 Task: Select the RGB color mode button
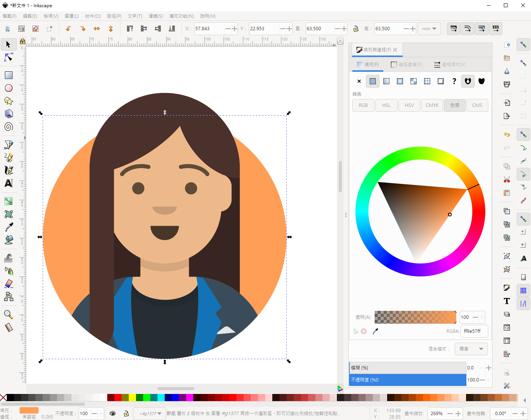click(x=363, y=105)
